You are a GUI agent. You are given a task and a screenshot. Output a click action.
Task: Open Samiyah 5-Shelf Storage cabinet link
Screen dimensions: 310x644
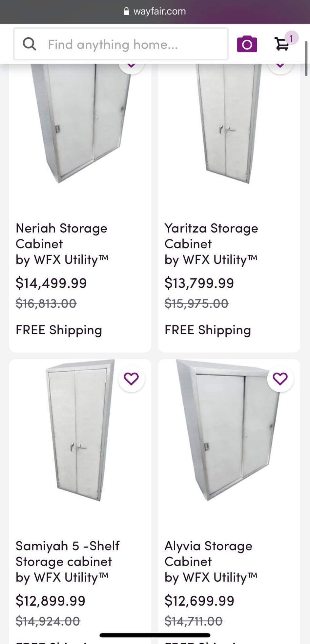point(67,553)
